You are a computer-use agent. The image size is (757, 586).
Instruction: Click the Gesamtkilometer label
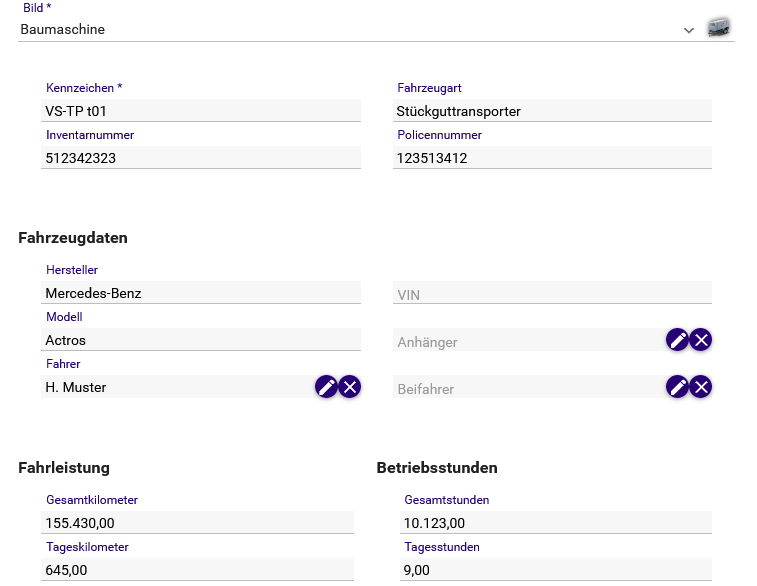tap(92, 500)
